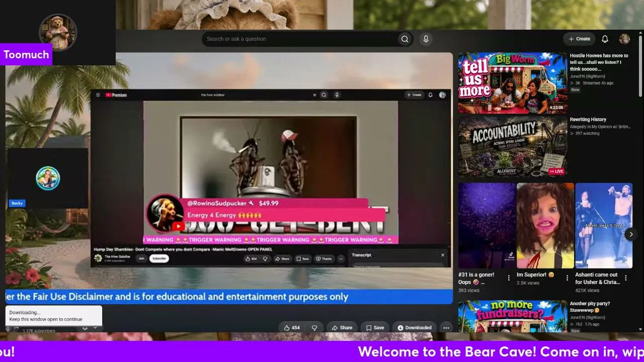Open options menu for "#31 is a goner!"
Viewport: 644px width, 362px height.
(509, 278)
